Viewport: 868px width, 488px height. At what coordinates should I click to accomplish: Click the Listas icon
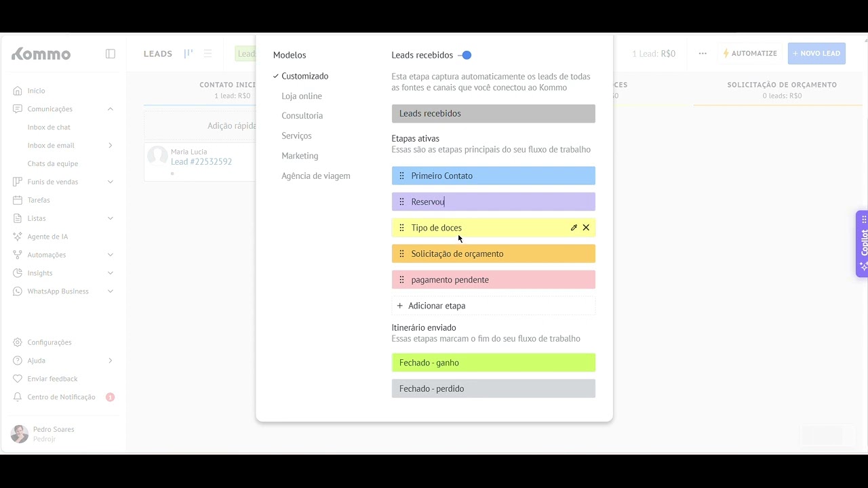tap(18, 218)
